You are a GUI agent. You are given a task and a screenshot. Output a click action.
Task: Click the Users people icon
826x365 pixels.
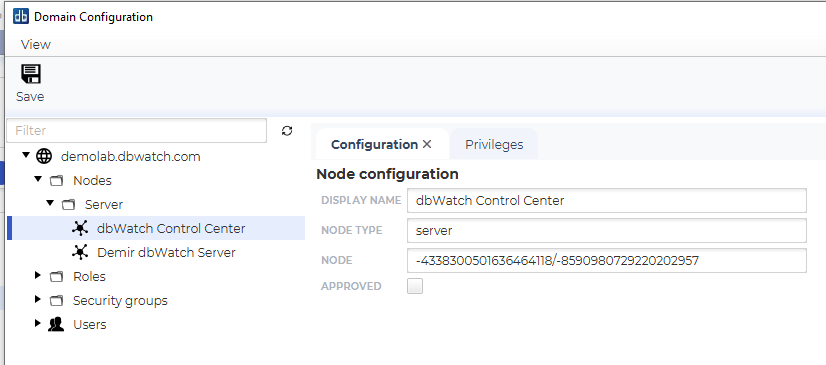click(x=56, y=324)
